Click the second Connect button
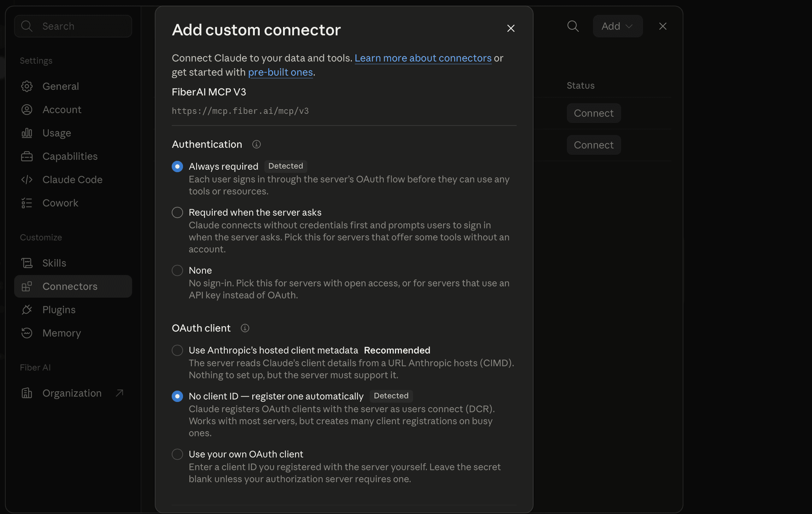Viewport: 812px width, 514px height. click(x=594, y=145)
